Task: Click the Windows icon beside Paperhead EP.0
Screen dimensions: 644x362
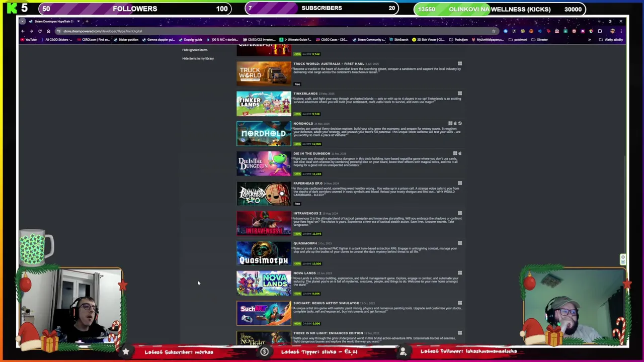Action: point(459,184)
